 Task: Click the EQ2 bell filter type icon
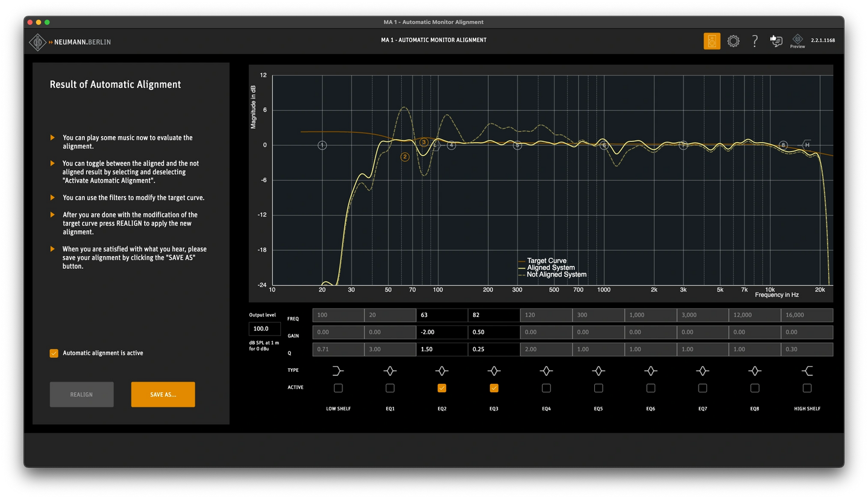click(442, 371)
